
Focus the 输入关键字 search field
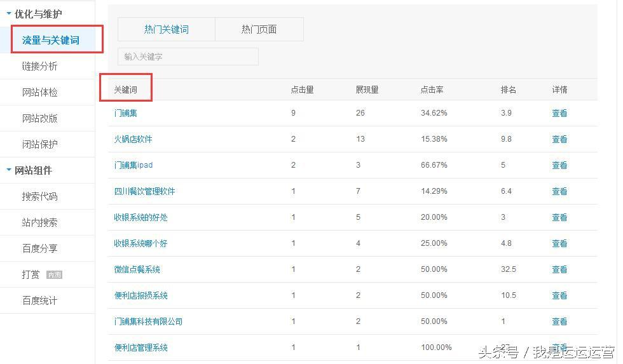point(188,57)
